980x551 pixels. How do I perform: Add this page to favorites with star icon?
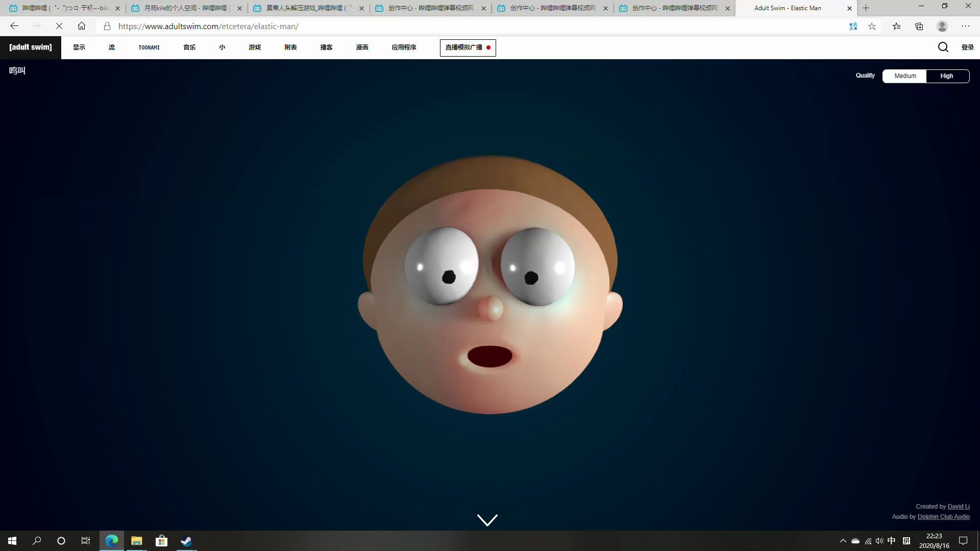(872, 26)
